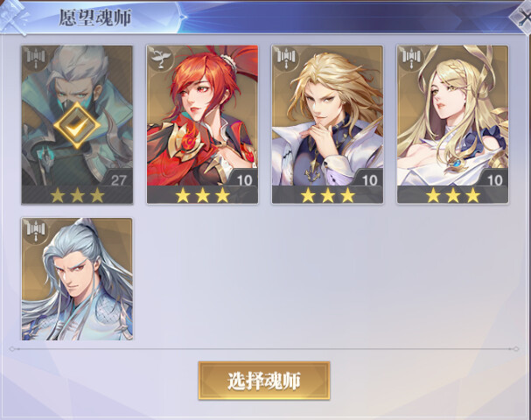Click the level 27 badge on first card
The width and height of the screenshot is (531, 420).
118,179
